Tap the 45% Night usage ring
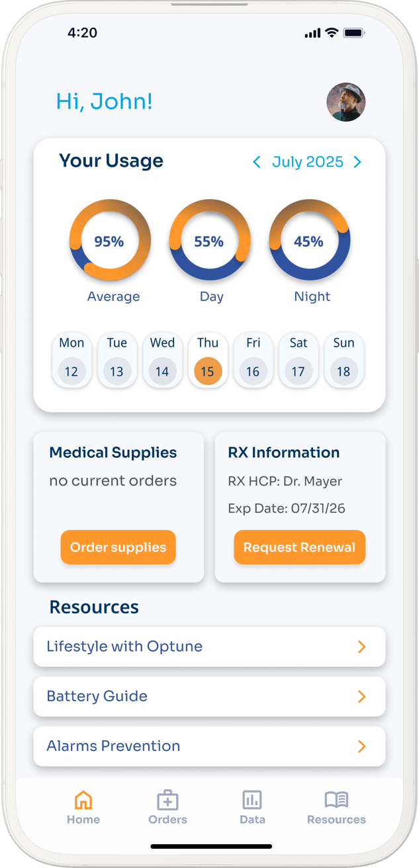 [309, 241]
